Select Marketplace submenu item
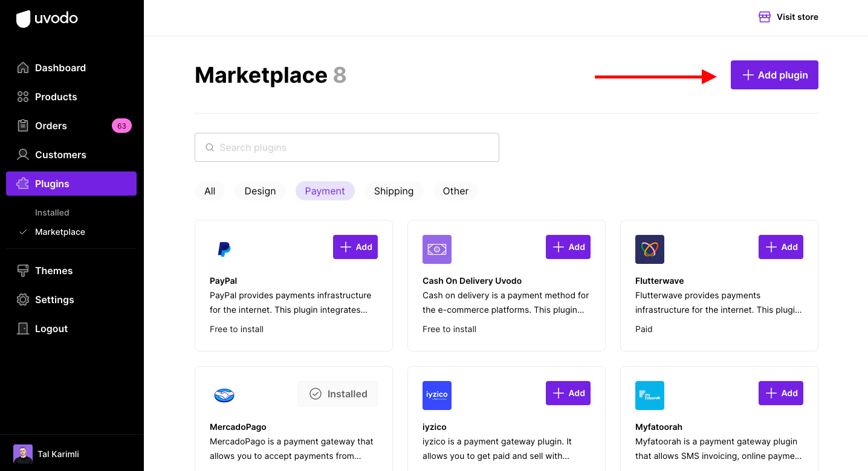This screenshot has width=868, height=471. (60, 232)
